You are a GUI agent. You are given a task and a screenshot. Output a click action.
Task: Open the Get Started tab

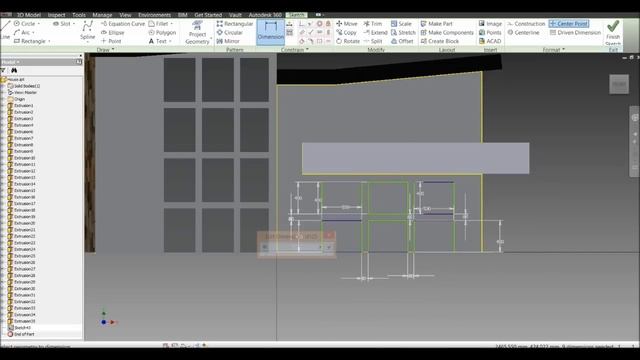pyautogui.click(x=208, y=15)
